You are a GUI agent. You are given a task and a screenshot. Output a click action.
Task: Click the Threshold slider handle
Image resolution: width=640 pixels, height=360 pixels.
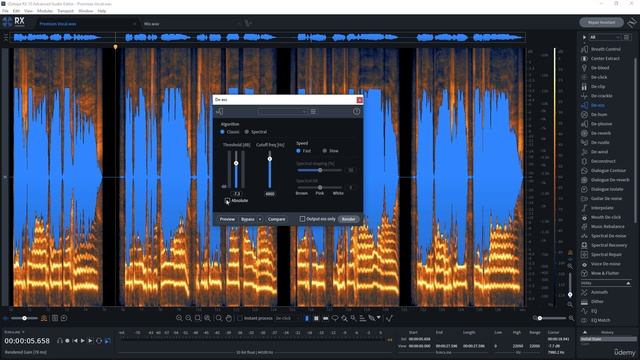click(x=236, y=163)
